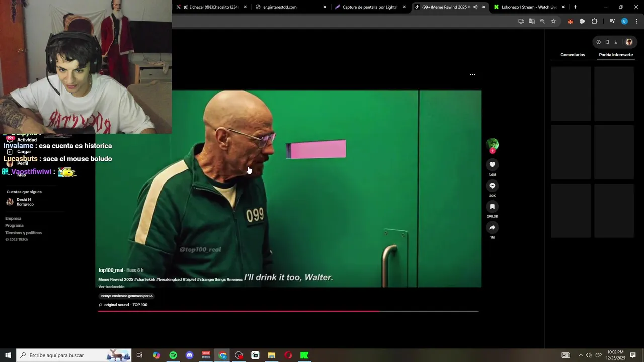644x362 pixels.
Task: Expand Programa footer section
Action: [14, 225]
